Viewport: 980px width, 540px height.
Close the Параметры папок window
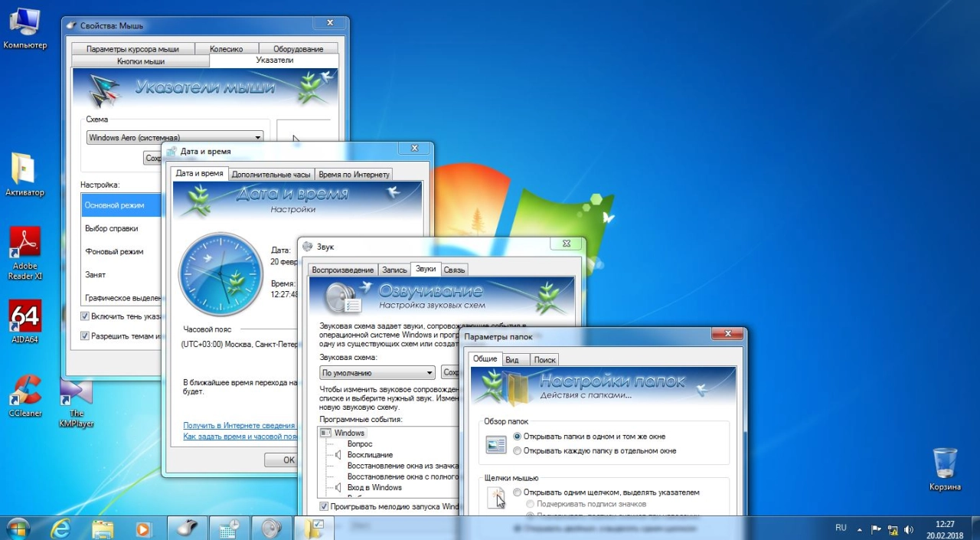click(727, 333)
